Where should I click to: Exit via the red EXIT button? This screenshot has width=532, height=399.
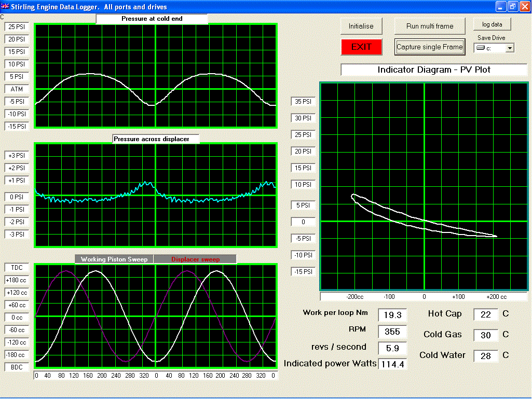(x=361, y=47)
